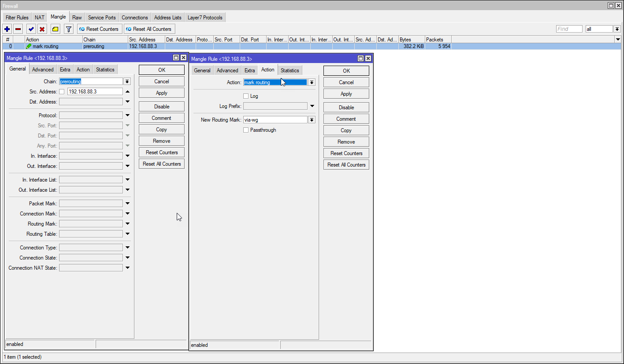
Task: Click the Find search field
Action: pos(569,29)
